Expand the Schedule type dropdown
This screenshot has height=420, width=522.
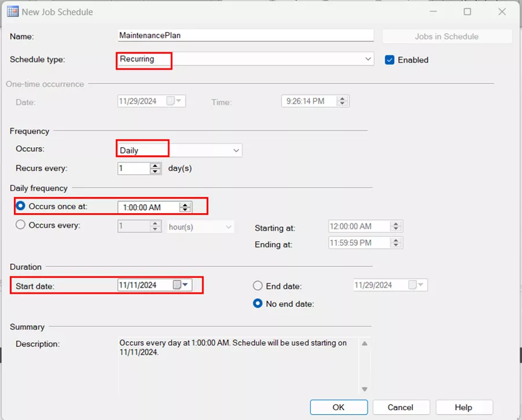pyautogui.click(x=368, y=59)
